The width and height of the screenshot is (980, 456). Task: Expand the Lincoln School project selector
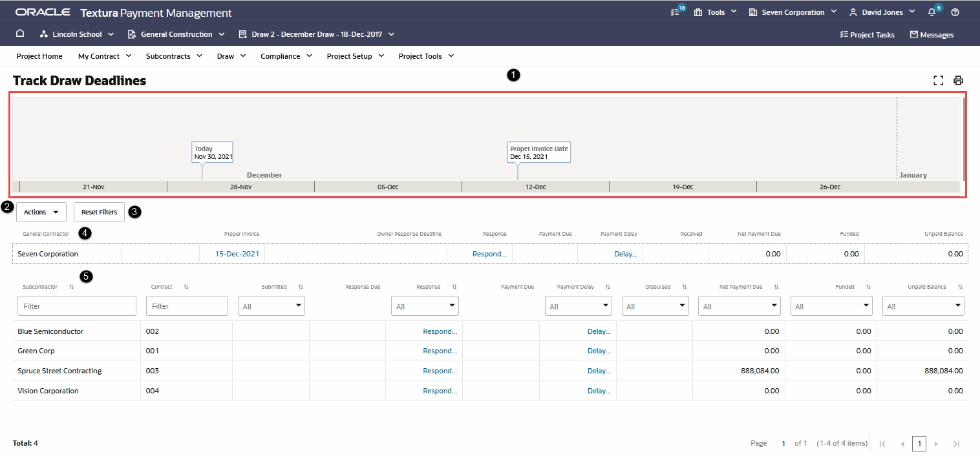77,34
